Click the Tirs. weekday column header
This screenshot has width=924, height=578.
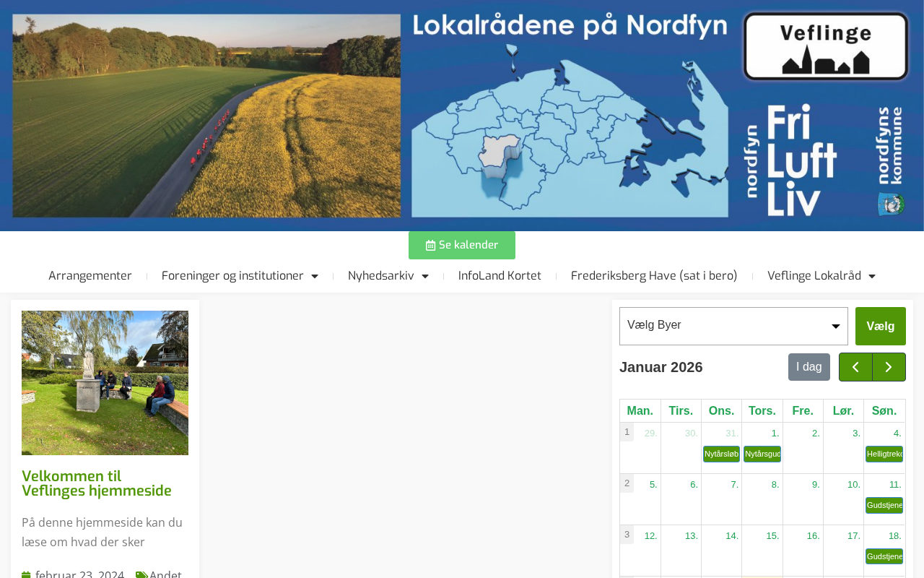click(681, 411)
